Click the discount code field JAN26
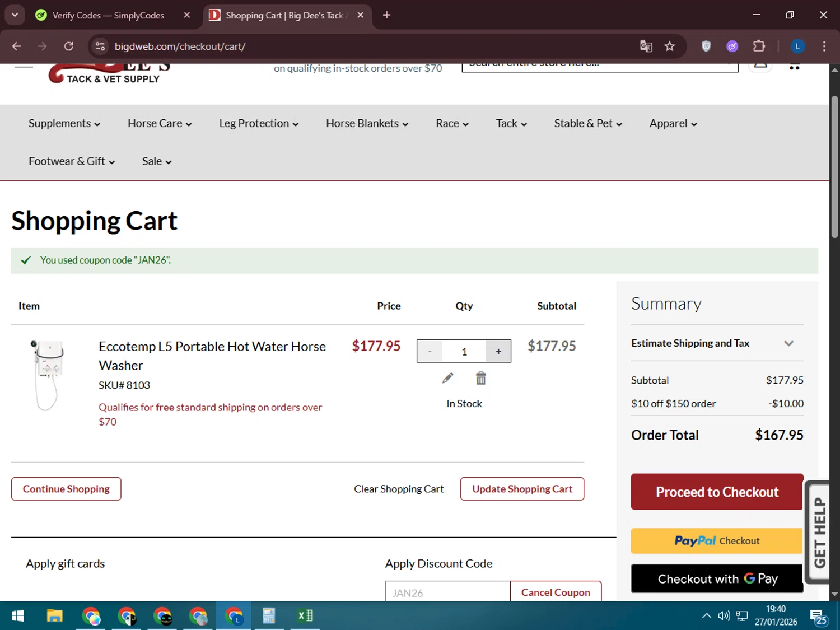 tap(447, 591)
